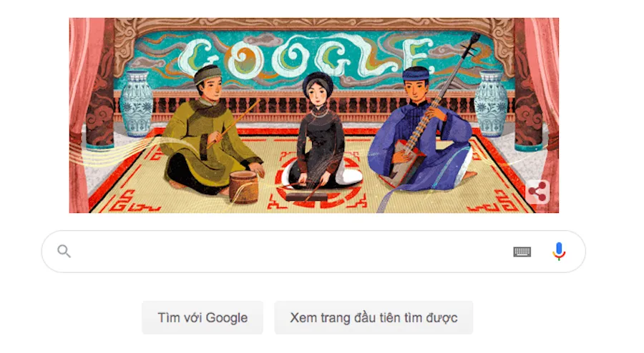Click the share icon on the doodle
The height and width of the screenshot is (353, 644).
(537, 192)
